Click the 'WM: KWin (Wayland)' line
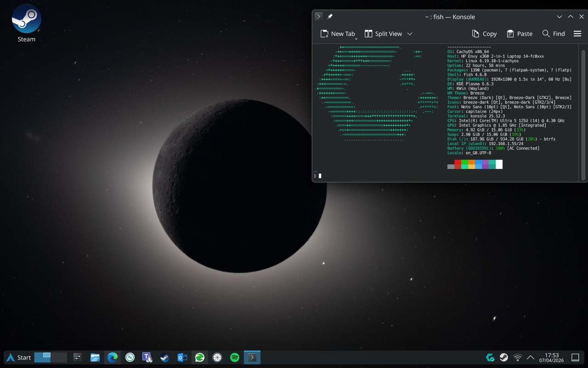The image size is (588, 368). 468,88
